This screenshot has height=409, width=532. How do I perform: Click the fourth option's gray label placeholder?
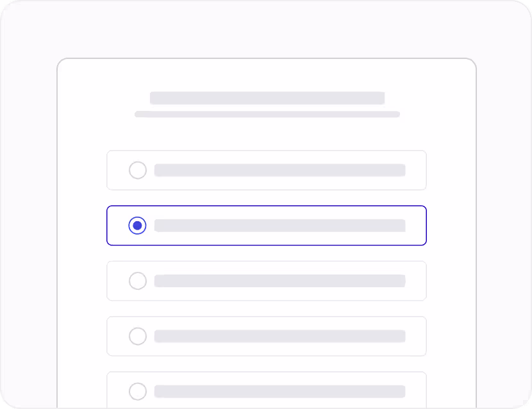tap(279, 336)
